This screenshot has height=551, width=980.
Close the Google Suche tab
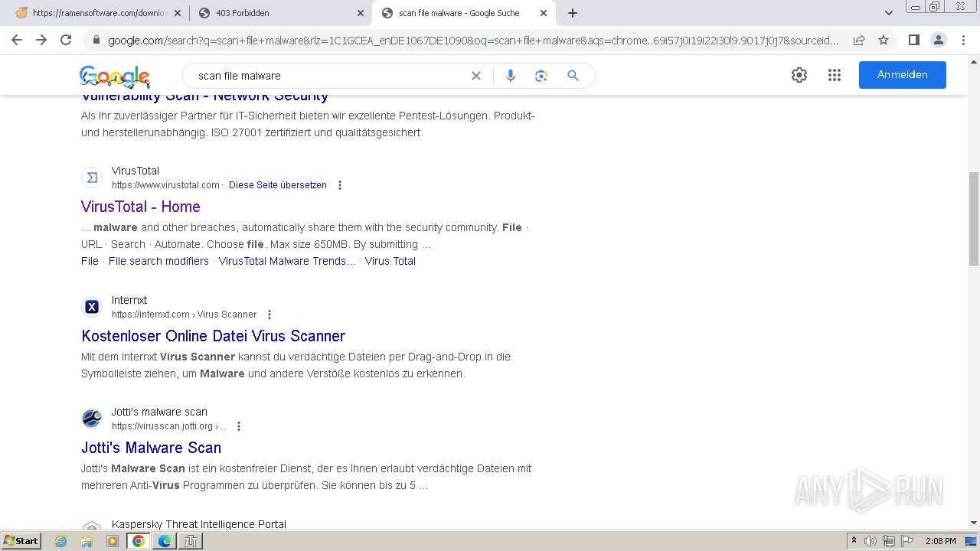click(544, 13)
